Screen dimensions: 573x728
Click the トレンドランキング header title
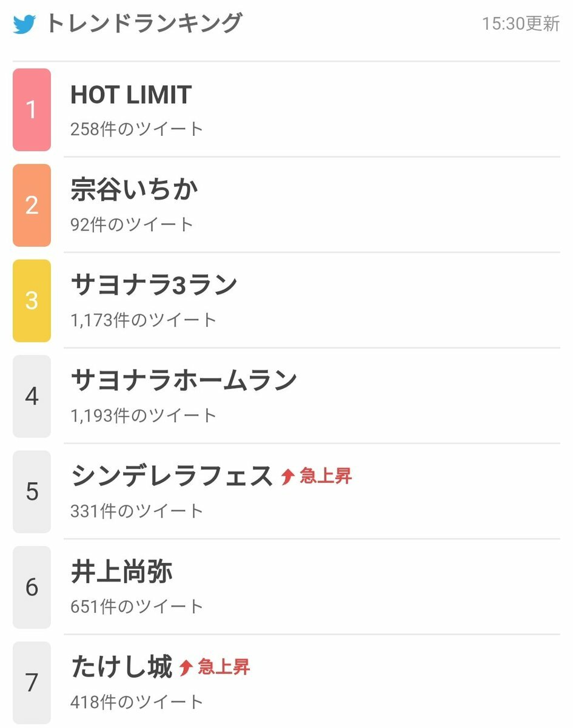click(x=144, y=24)
